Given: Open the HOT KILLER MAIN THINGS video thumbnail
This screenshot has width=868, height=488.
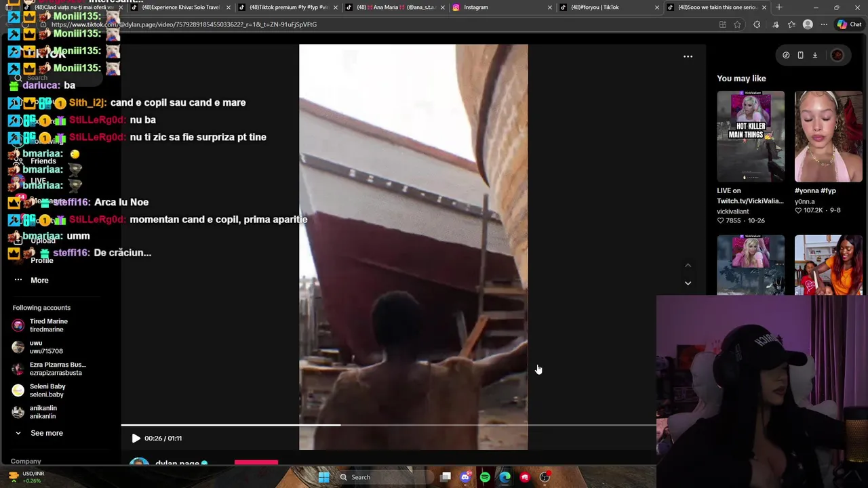Looking at the screenshot, I should [751, 136].
